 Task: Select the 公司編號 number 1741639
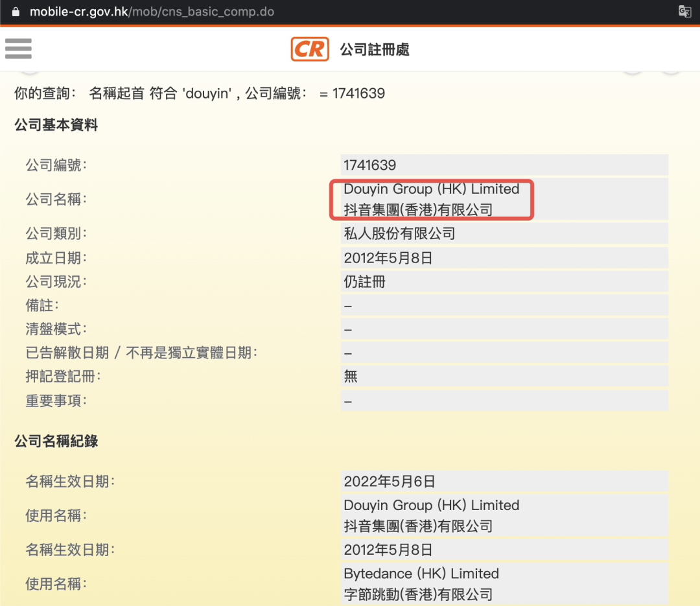(370, 165)
